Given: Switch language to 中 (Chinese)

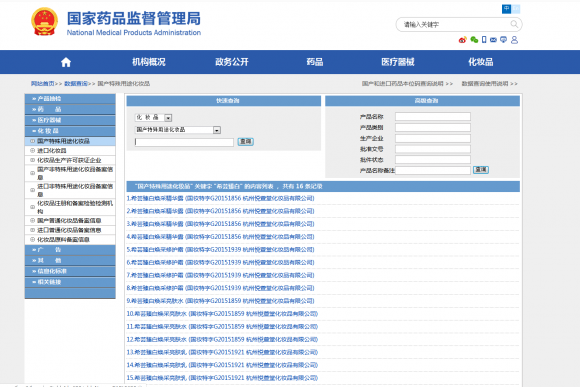Looking at the screenshot, I should click(506, 9).
